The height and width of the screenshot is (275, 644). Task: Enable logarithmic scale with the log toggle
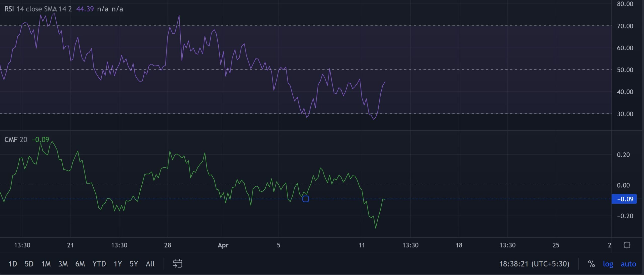[608, 264]
